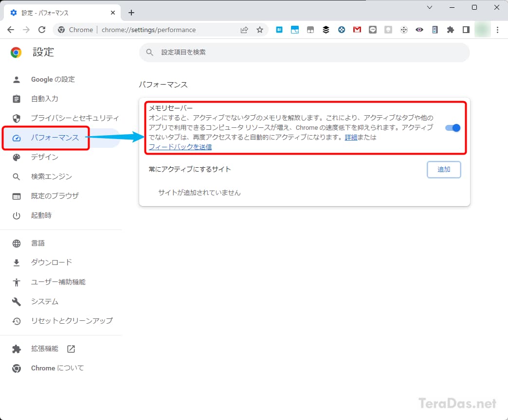
Task: Bookmark this page with the star icon
Action: click(x=260, y=30)
